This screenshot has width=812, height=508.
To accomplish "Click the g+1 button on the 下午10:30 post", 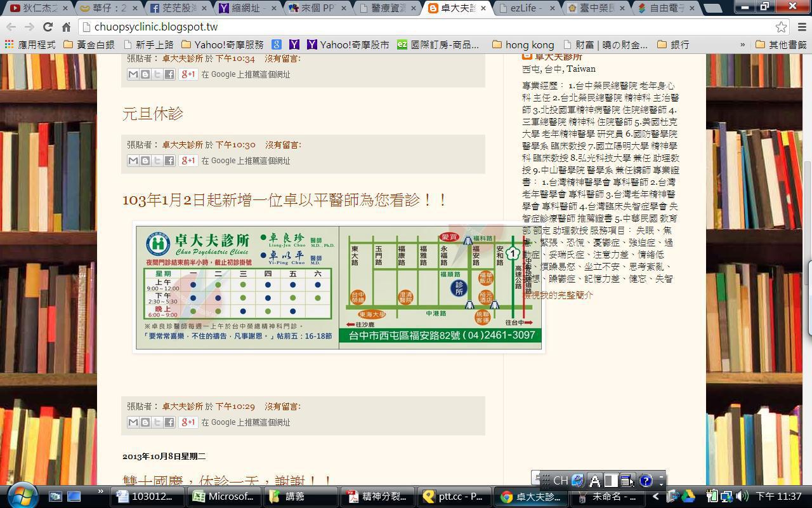I will click(x=188, y=161).
